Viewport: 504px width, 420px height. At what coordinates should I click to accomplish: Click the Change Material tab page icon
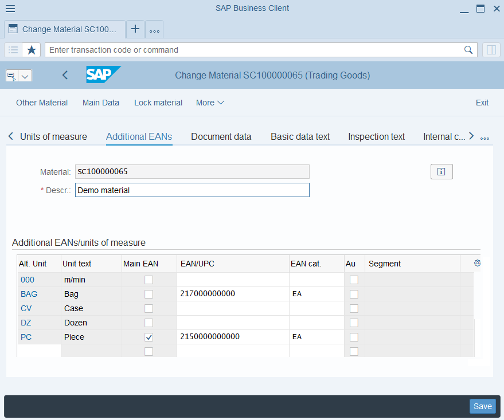[13, 29]
